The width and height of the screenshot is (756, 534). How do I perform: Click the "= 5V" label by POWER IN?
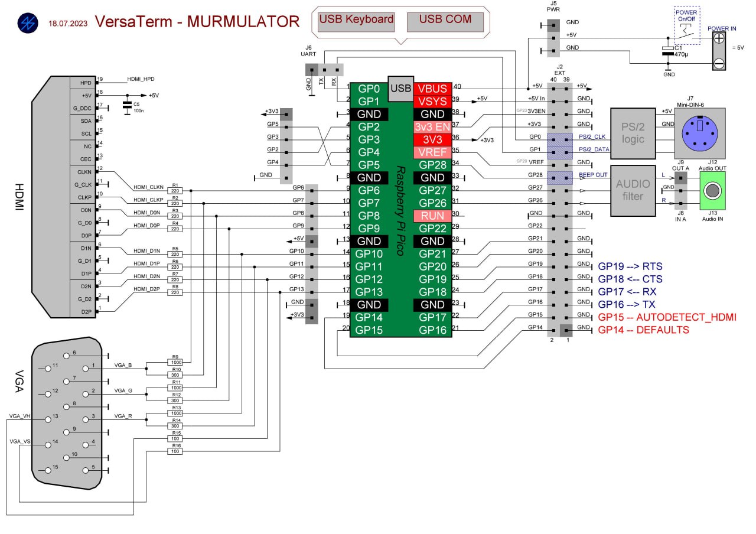click(739, 48)
